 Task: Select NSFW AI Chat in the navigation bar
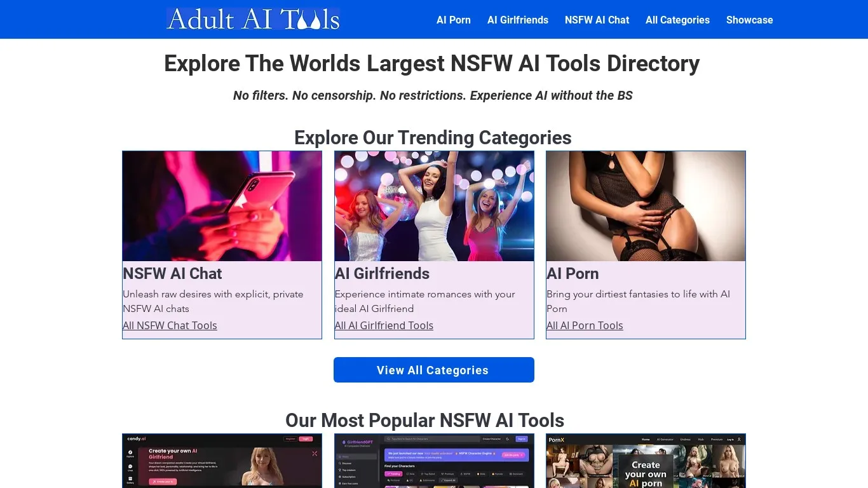coord(597,20)
